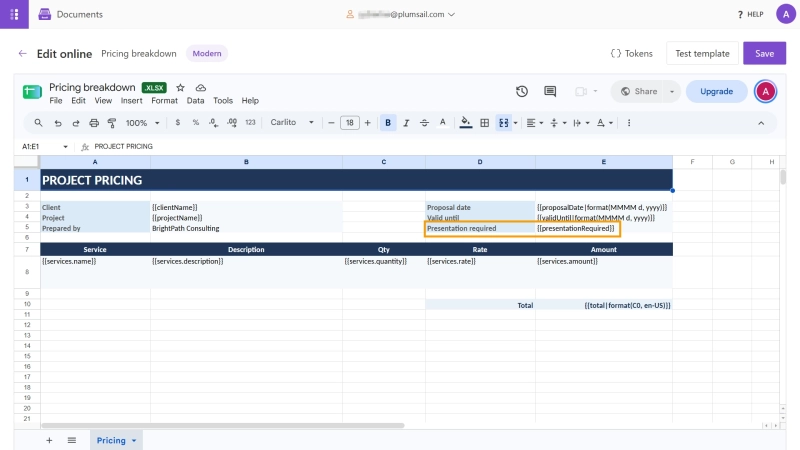Undo the last action
Viewport: 800px width, 450px height.
pos(58,123)
